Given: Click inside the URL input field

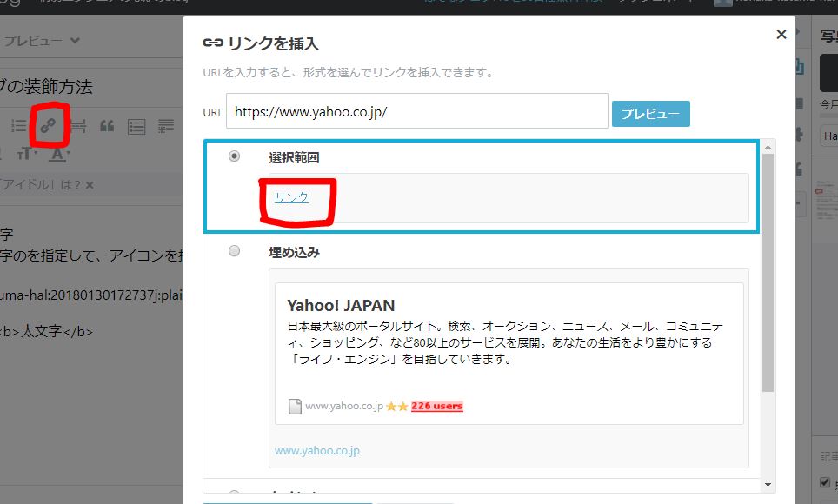Looking at the screenshot, I should pos(416,111).
